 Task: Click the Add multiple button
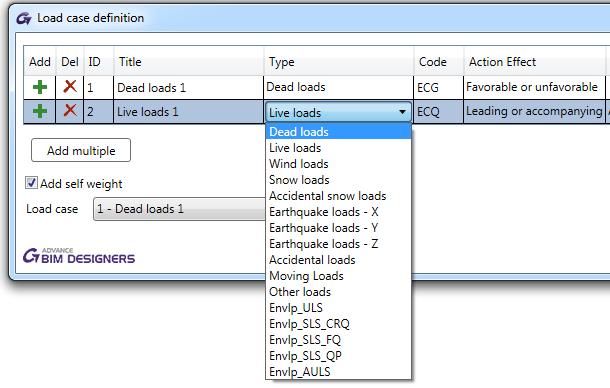pos(81,150)
